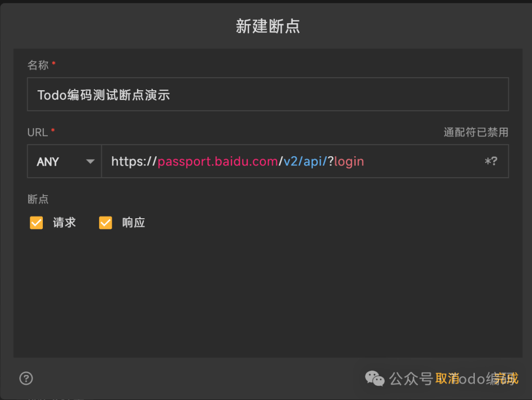The width and height of the screenshot is (532, 400).
Task: Click the dropdown arrow next to ANY
Action: 91,161
